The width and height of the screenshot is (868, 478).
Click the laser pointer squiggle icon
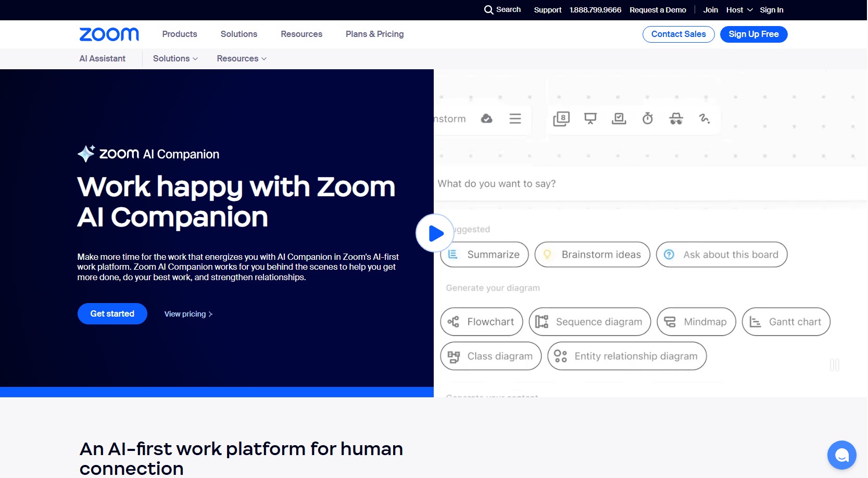705,119
